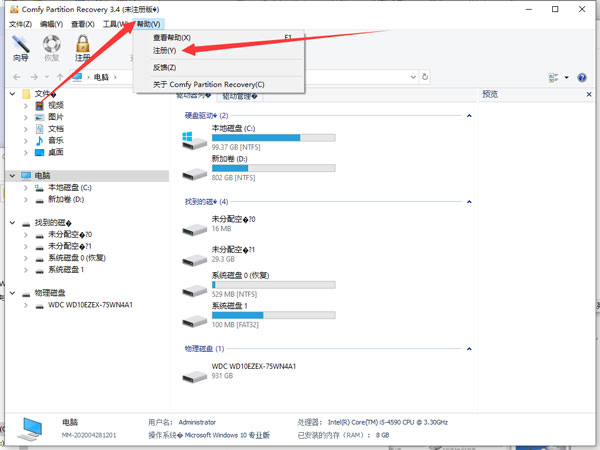The height and width of the screenshot is (450, 600).
Task: Go forward with the right arrow
Action: pyautogui.click(x=34, y=77)
